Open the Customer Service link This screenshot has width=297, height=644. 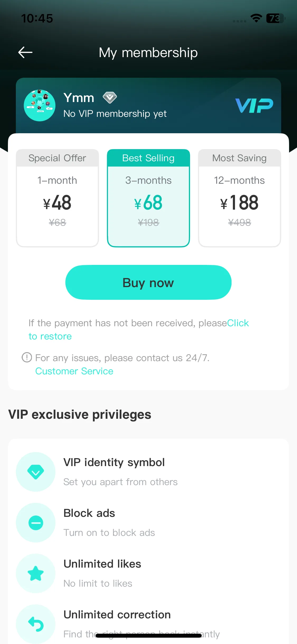point(74,371)
